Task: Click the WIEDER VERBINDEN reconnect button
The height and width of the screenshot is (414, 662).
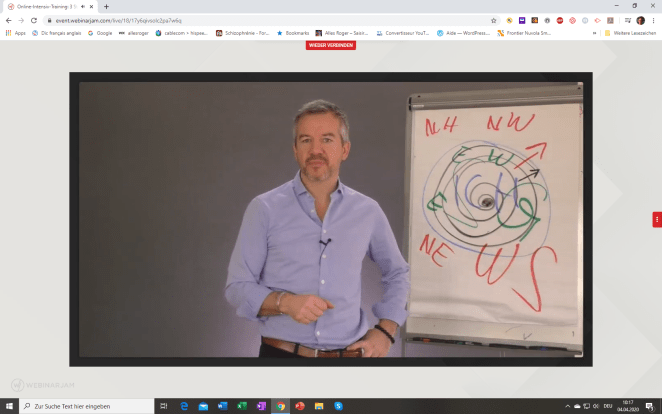Action: click(330, 45)
